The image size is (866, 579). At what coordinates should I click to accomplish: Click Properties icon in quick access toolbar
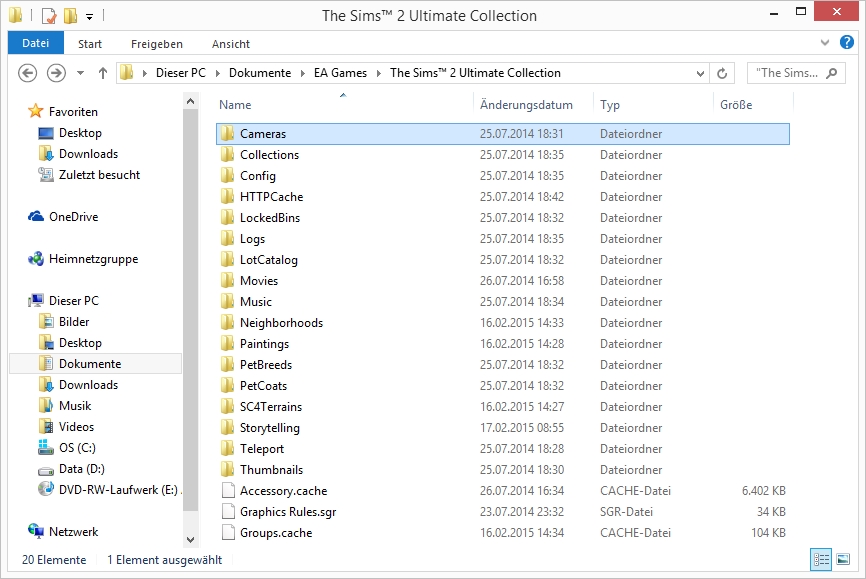(x=49, y=16)
